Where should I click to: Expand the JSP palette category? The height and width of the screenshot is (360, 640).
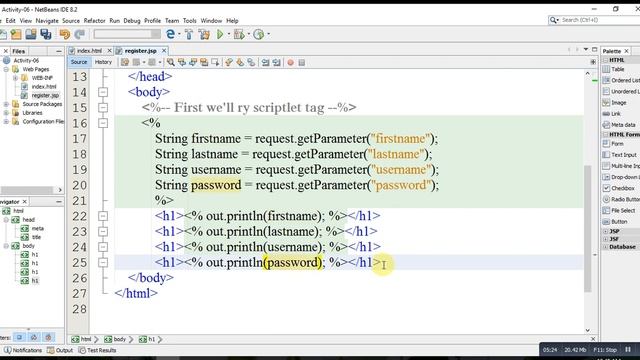click(x=606, y=231)
